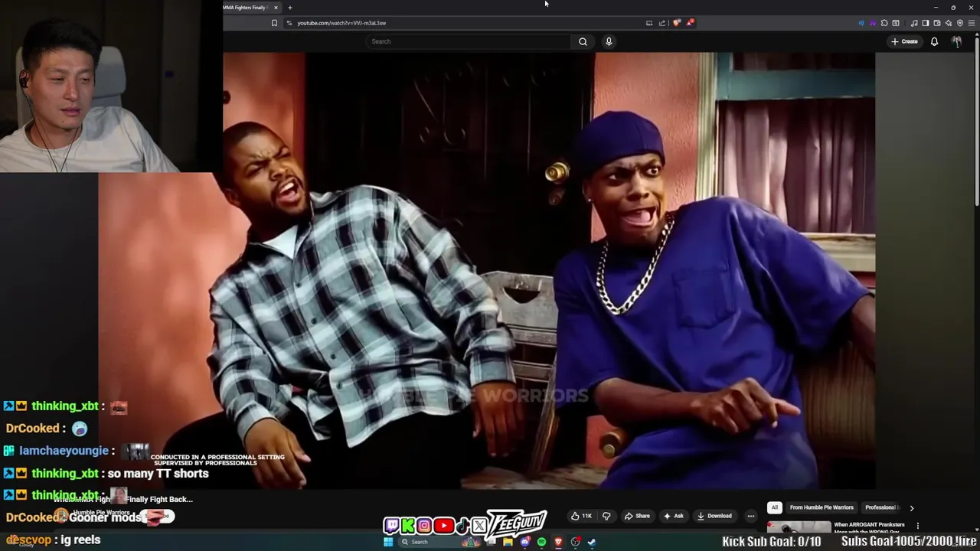
Task: Open options menu for ARROGANT Pranksters video
Action: click(917, 526)
